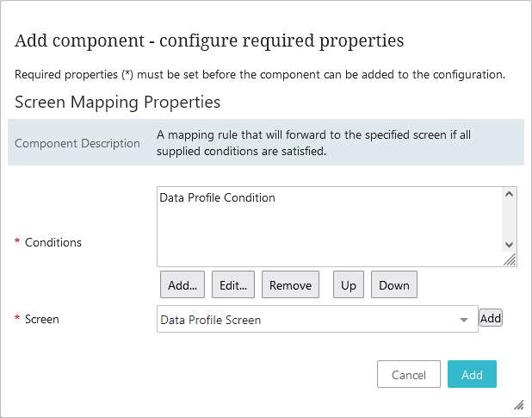The width and height of the screenshot is (532, 418).
Task: Click the Data Profile Screen combo box
Action: pyautogui.click(x=318, y=319)
